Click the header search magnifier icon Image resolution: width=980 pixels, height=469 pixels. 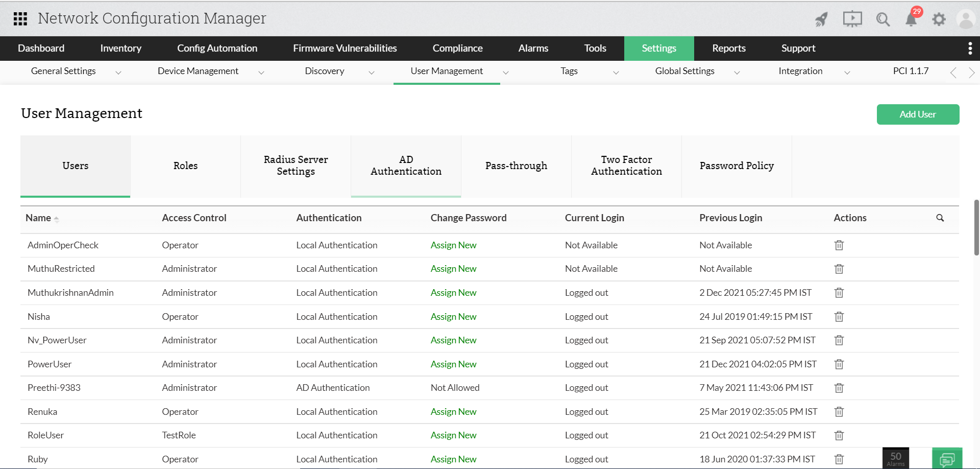click(883, 19)
